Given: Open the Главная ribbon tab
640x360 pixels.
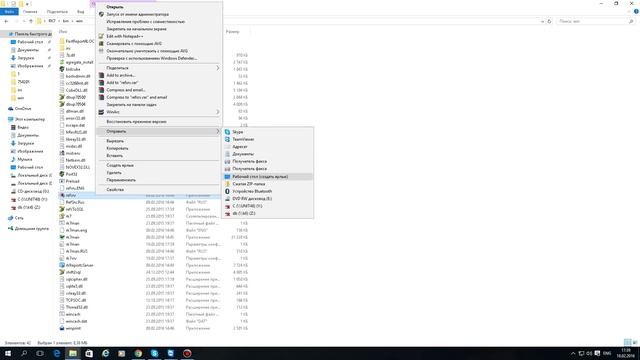Looking at the screenshot, I should click(30, 12).
